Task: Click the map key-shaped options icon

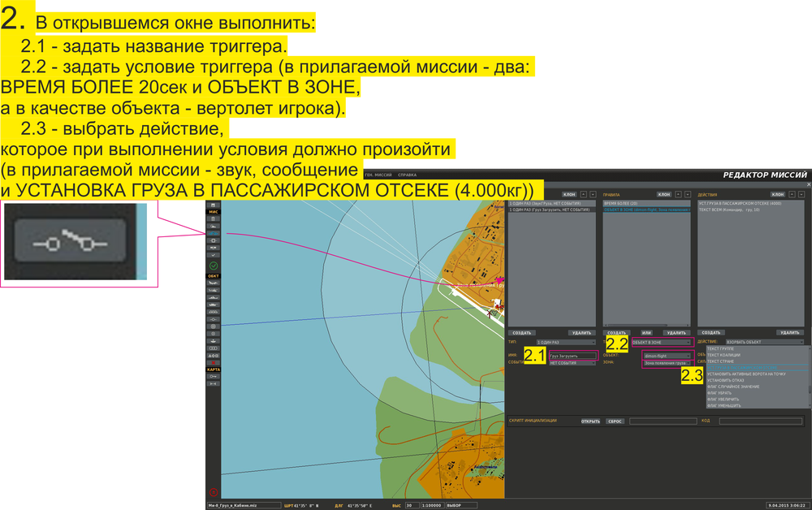Action: click(x=213, y=377)
